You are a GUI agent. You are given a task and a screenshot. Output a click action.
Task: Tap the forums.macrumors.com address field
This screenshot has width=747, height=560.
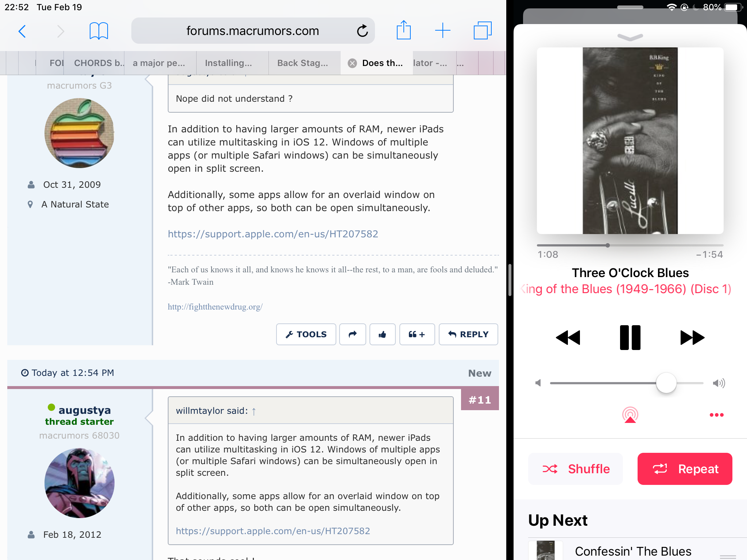[x=252, y=31]
